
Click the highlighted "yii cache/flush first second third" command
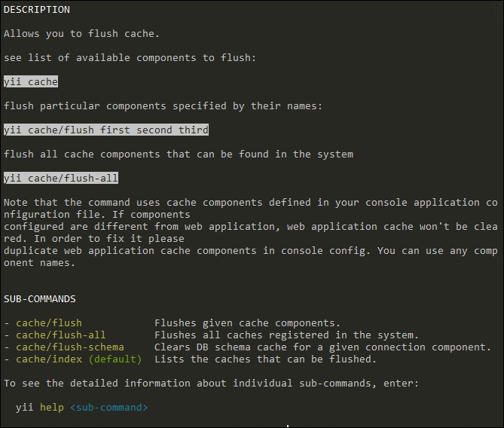(106, 130)
